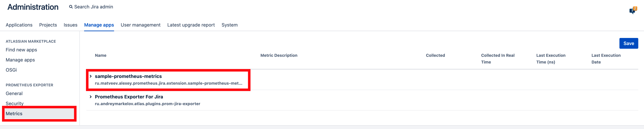The height and width of the screenshot is (129, 644).
Task: Select the Metrics sidebar item
Action: (39, 114)
